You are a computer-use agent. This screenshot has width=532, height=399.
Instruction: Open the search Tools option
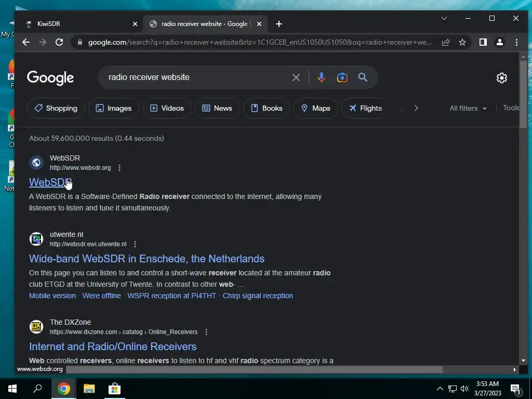[511, 108]
